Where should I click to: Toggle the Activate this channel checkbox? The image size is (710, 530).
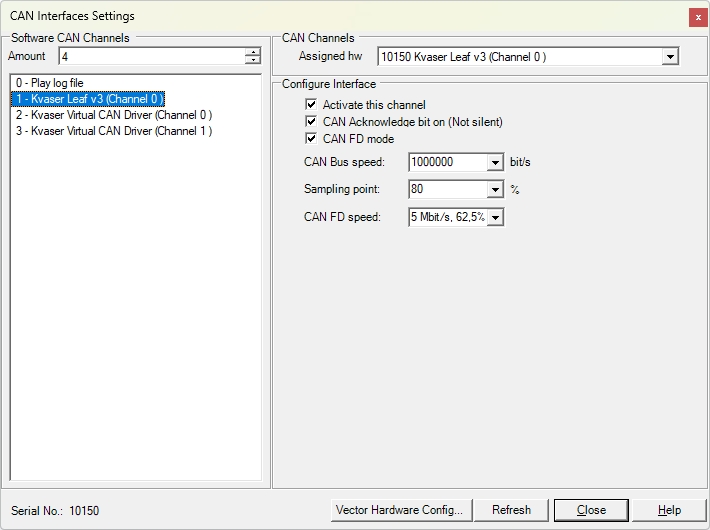(x=311, y=105)
